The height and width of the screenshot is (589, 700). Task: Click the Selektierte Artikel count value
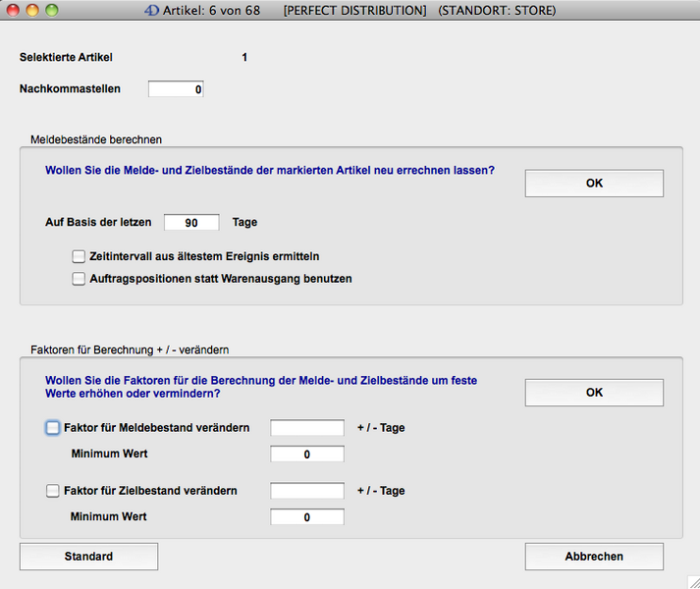click(244, 58)
